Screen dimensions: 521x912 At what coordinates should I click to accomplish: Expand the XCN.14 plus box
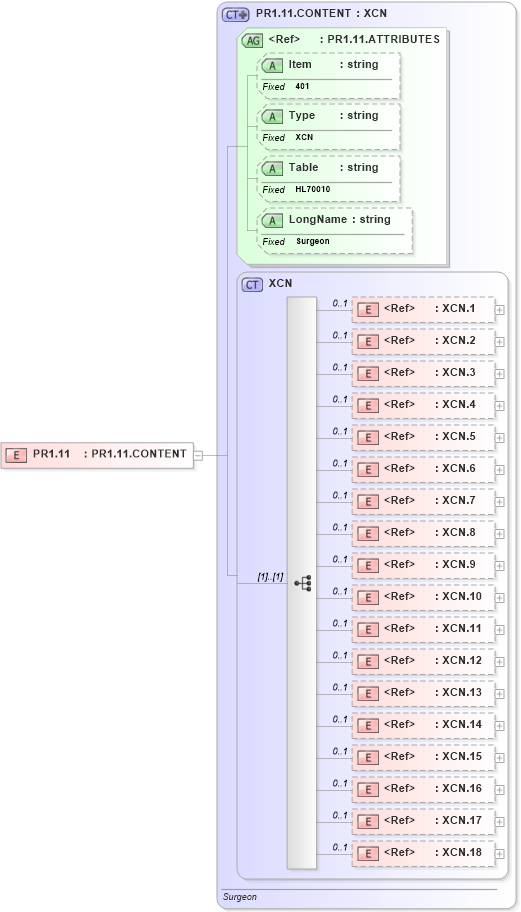pyautogui.click(x=499, y=726)
